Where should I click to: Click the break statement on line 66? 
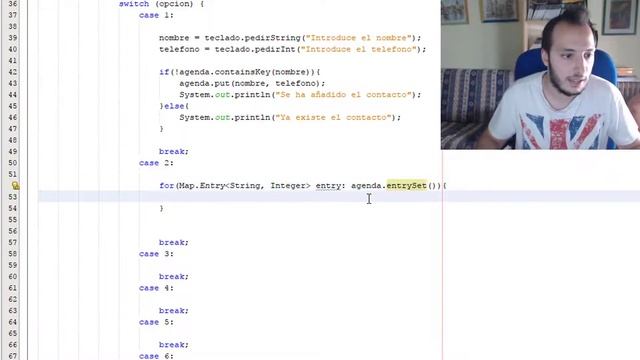[174, 345]
